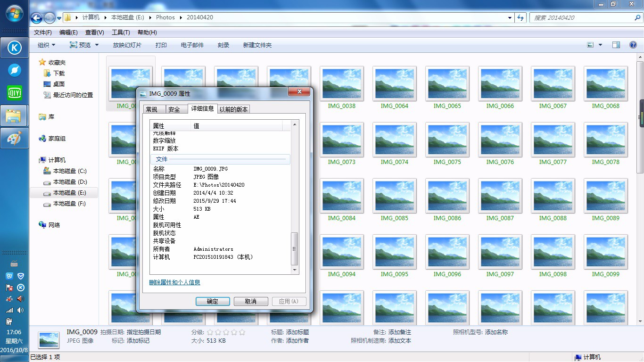Open iQIYI from the left dock
The width and height of the screenshot is (644, 362).
pyautogui.click(x=14, y=93)
